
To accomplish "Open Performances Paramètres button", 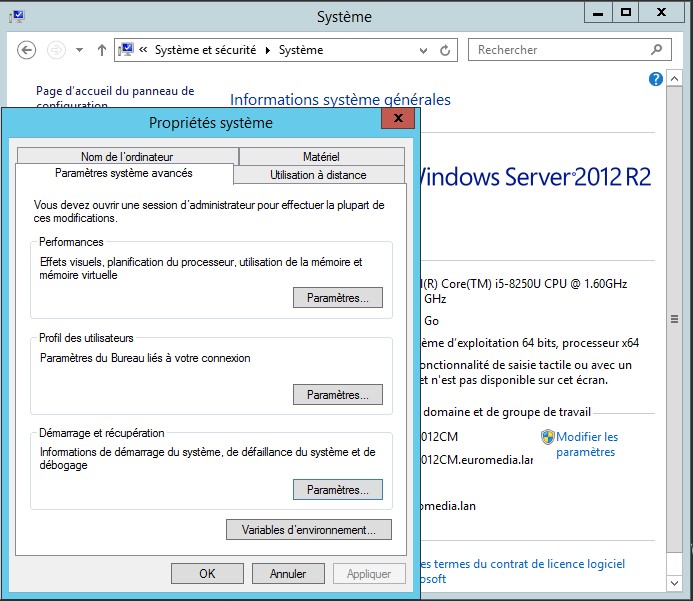I will tap(338, 298).
